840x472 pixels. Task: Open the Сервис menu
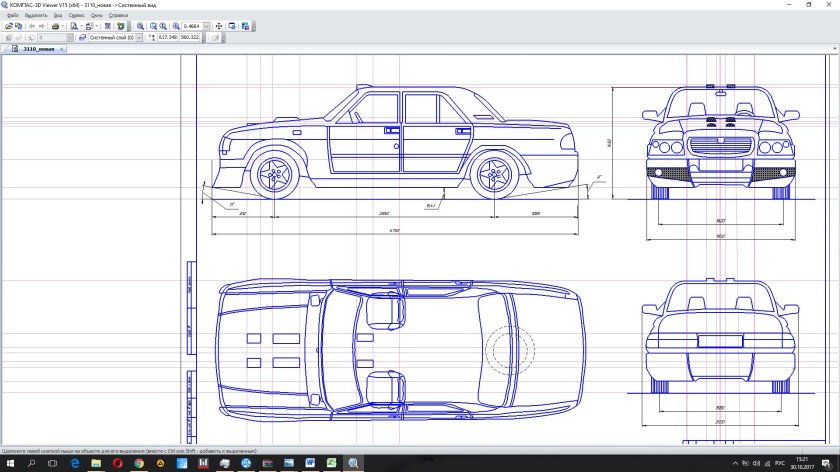76,16
